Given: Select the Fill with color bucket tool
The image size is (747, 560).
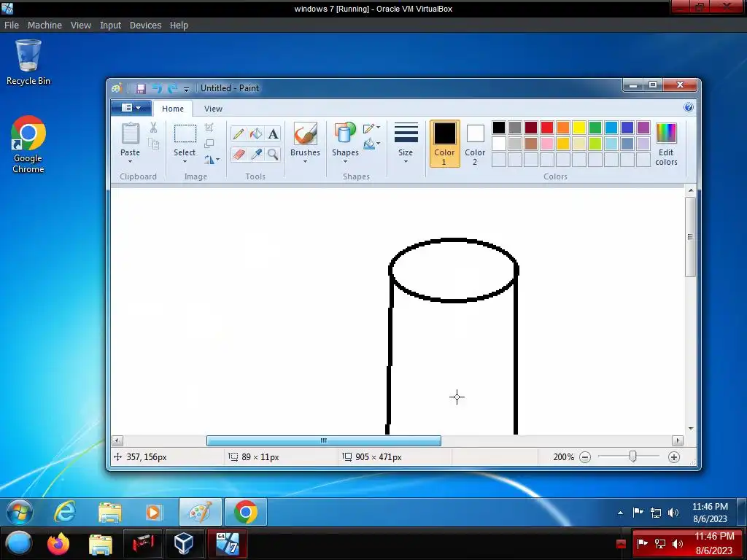Looking at the screenshot, I should (x=256, y=134).
